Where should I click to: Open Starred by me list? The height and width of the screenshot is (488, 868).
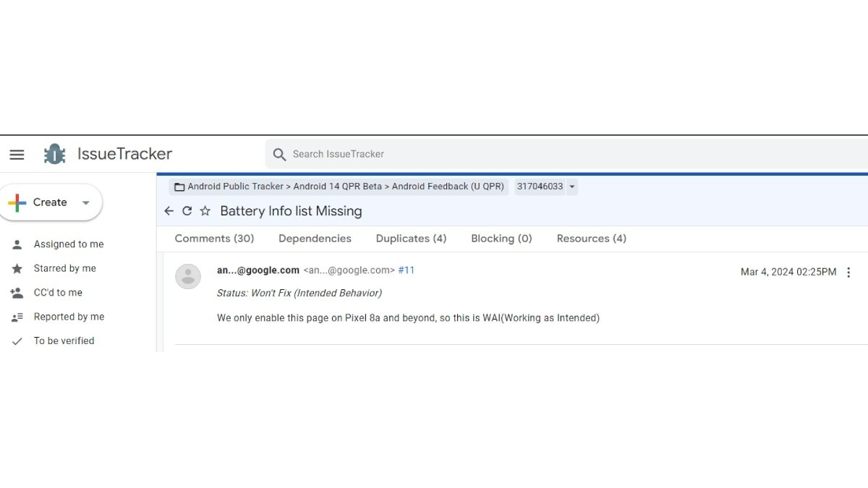pyautogui.click(x=65, y=268)
